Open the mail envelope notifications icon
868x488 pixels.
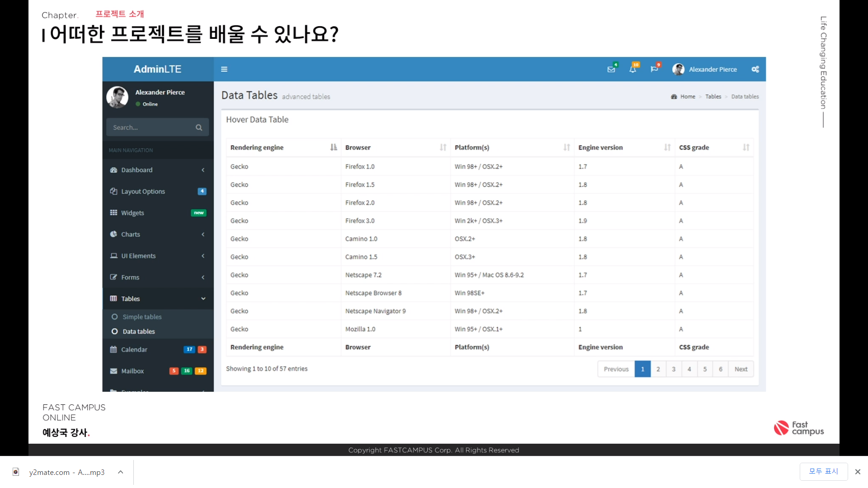coord(611,69)
